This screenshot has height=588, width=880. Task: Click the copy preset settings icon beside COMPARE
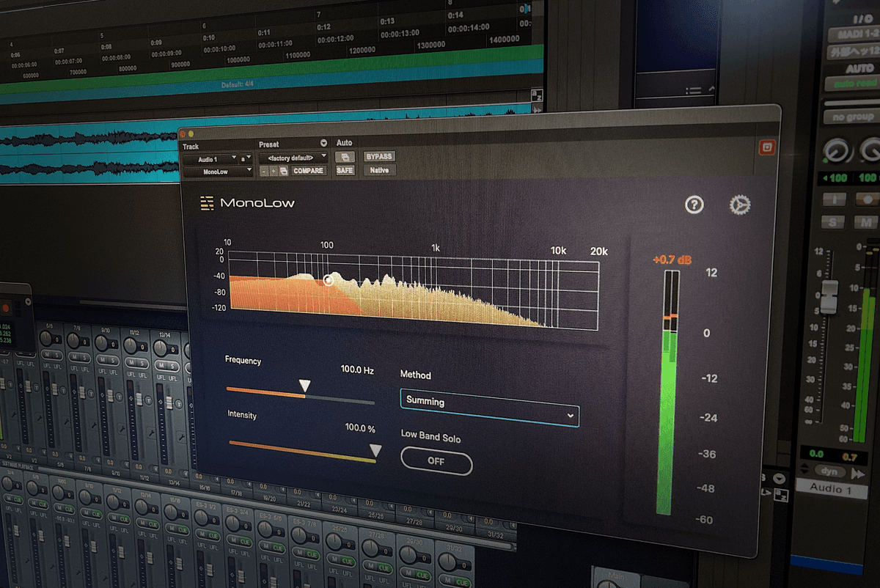pos(283,171)
